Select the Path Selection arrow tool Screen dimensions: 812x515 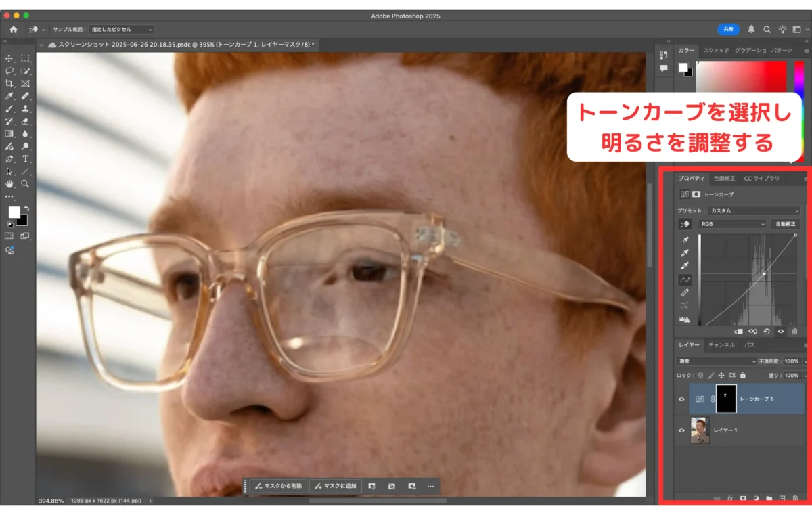click(x=9, y=171)
